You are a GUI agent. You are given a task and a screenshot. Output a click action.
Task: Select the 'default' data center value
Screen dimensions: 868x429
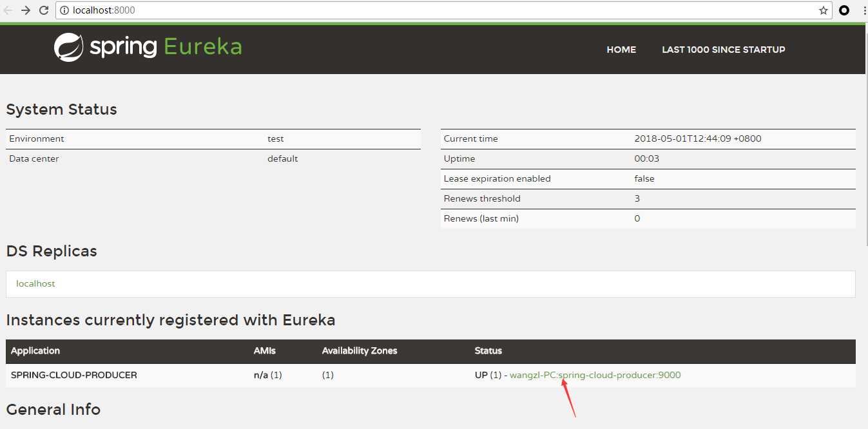point(283,158)
